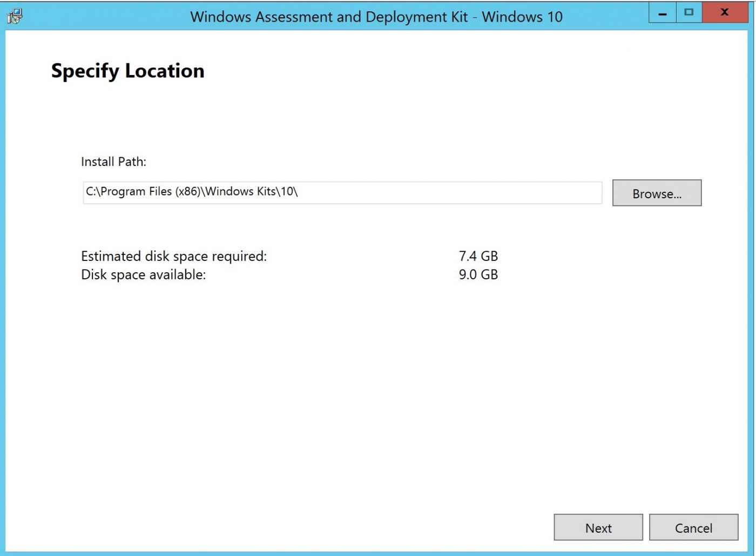Click the Disk space available text
Image resolution: width=756 pixels, height=556 pixels.
[x=143, y=274]
